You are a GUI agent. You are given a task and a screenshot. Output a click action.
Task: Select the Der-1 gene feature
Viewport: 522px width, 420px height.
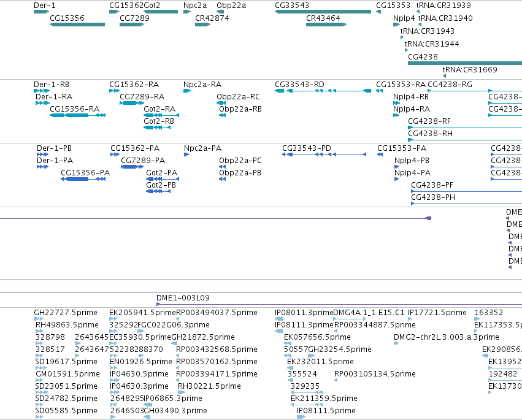coord(41,12)
